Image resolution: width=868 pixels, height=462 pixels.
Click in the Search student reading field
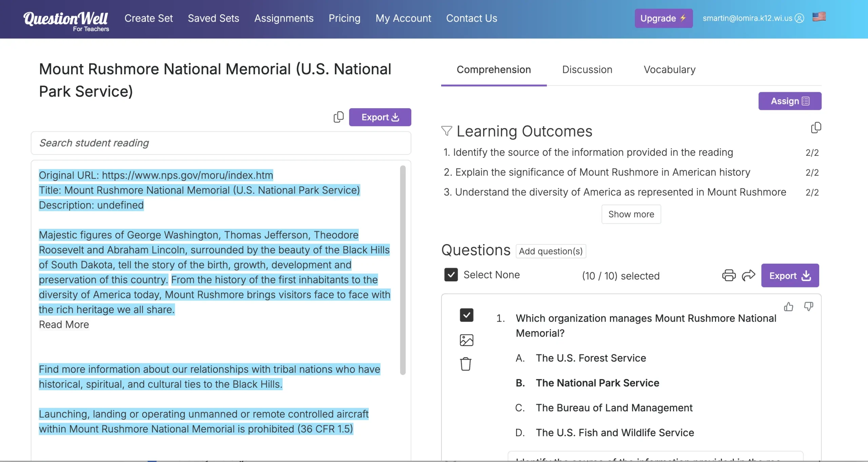(221, 143)
